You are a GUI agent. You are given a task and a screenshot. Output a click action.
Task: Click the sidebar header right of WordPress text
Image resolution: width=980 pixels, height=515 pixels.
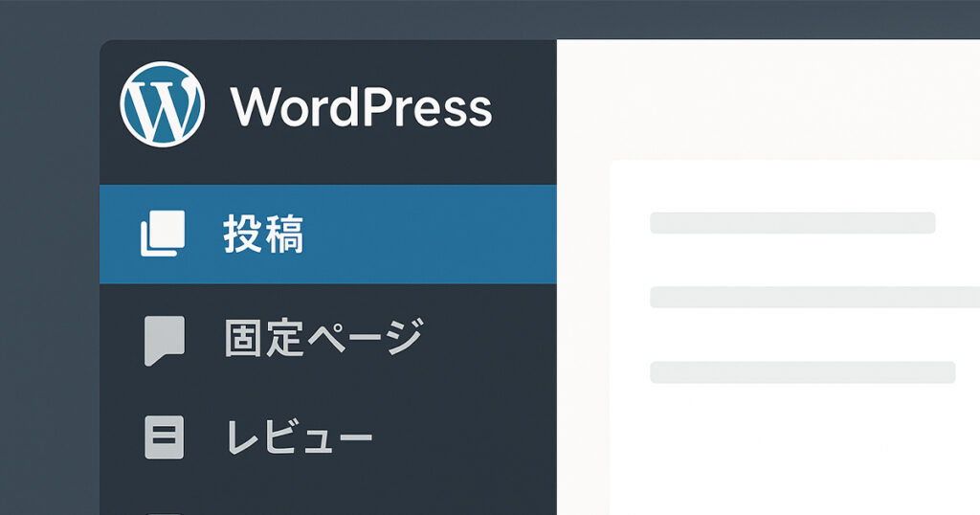524,106
